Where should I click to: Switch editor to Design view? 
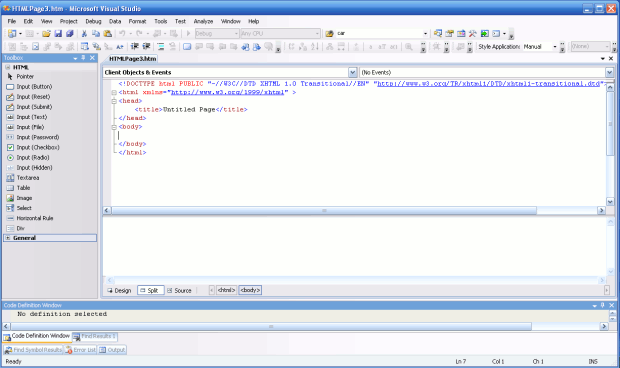(x=119, y=291)
